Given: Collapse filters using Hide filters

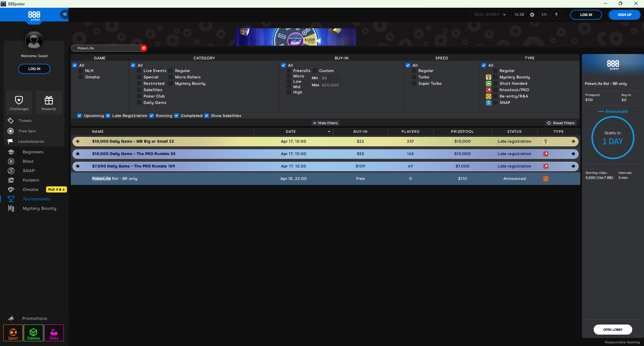Looking at the screenshot, I should tap(325, 123).
